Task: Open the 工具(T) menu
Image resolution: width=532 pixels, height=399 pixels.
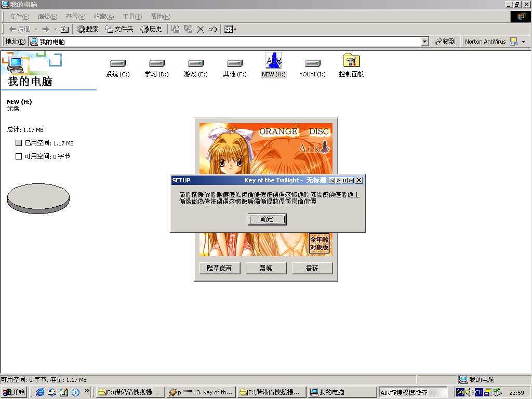Action: click(132, 16)
